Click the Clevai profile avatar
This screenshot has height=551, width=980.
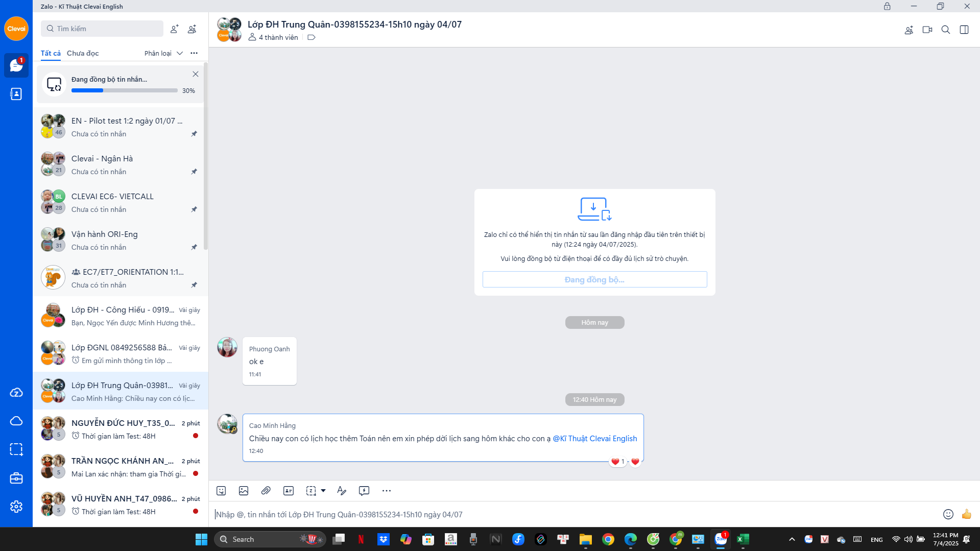[16, 29]
